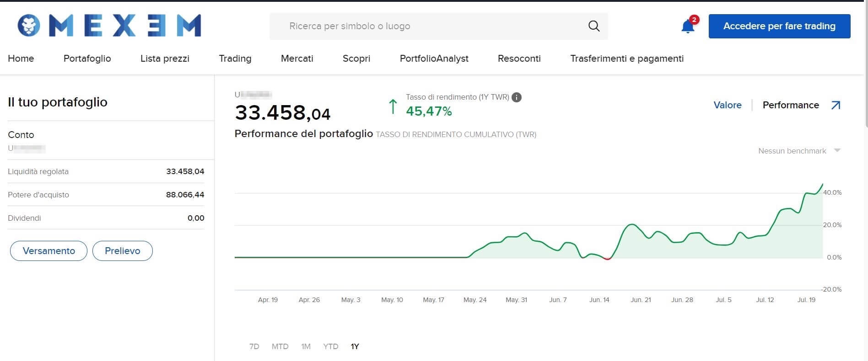Go to PortfolioAnalyst tab
The image size is (868, 361).
pos(434,58)
